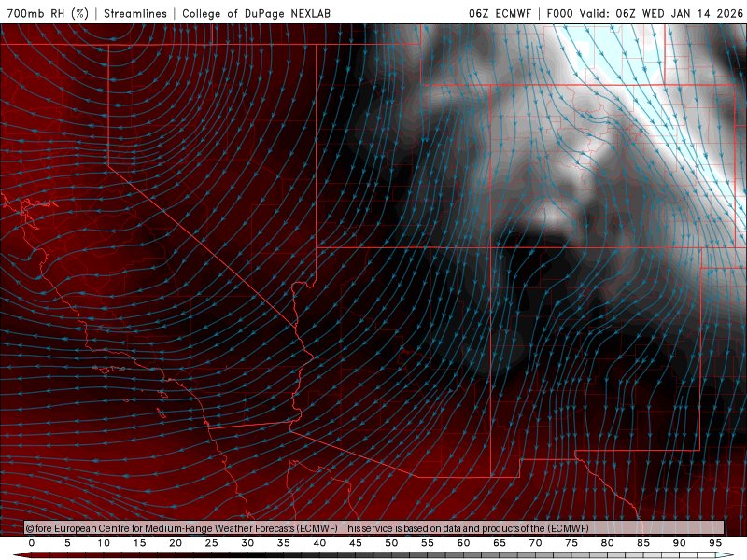Click the '85' color scale label
Image resolution: width=747 pixels, height=560 pixels.
[643, 543]
